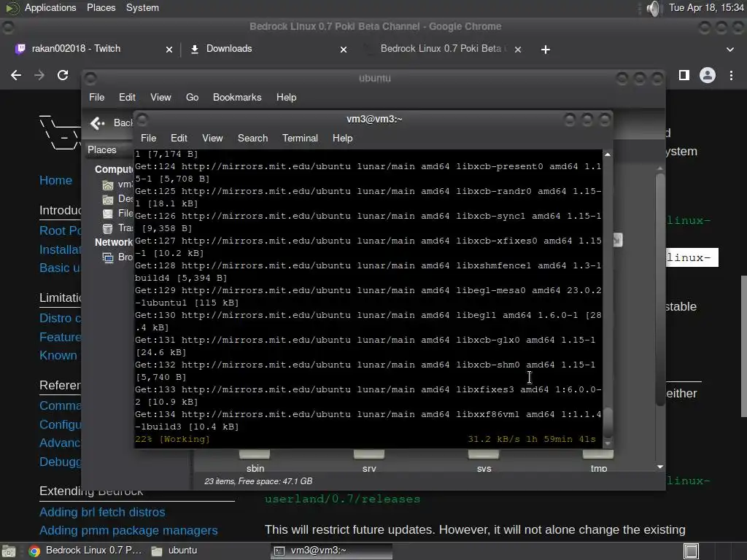Open a new Chrome tab with plus button
747x560 pixels.
[x=546, y=50]
